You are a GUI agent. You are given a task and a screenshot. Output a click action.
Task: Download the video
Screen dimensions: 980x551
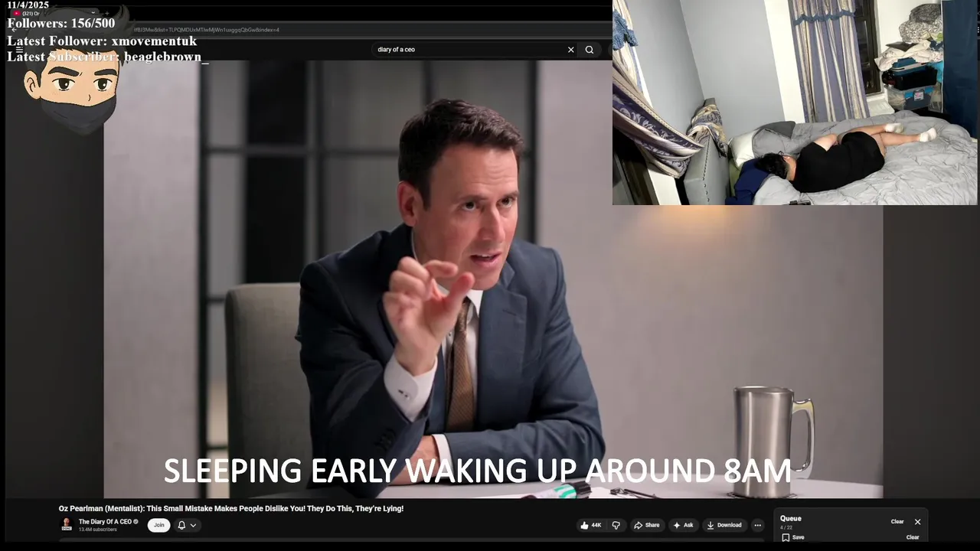[724, 525]
